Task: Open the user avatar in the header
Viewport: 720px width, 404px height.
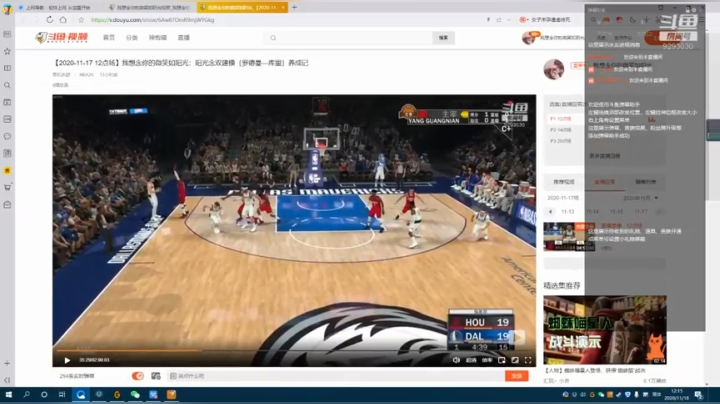Action: (x=529, y=38)
